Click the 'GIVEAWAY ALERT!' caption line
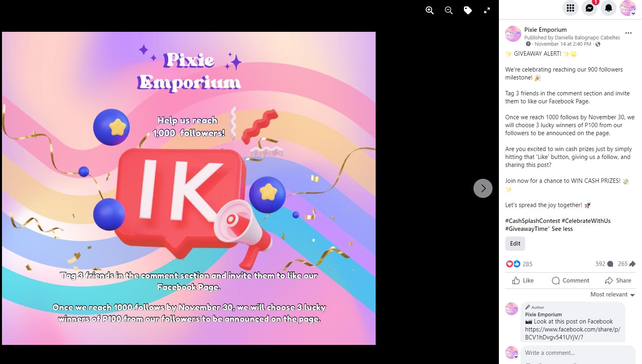Viewport: 642px width, 364px height. (541, 54)
